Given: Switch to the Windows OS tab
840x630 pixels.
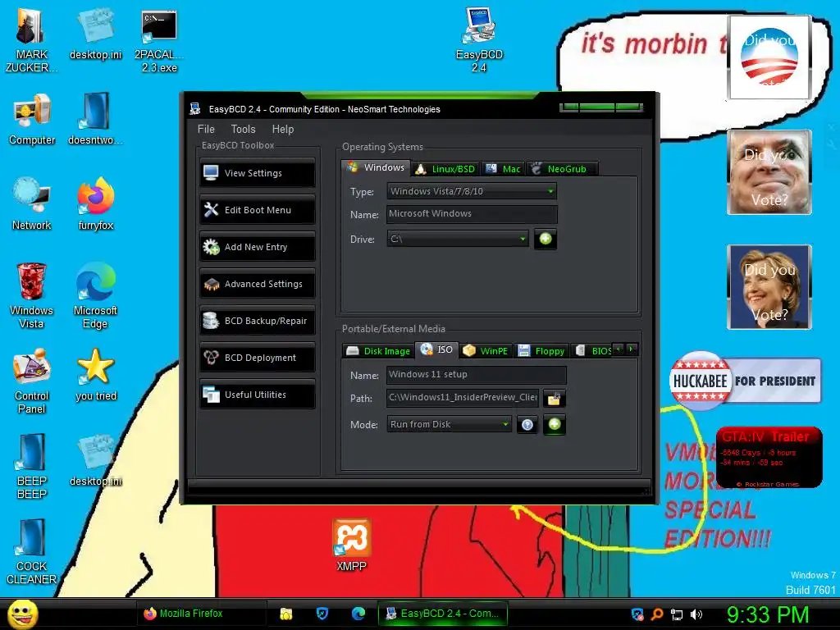Looking at the screenshot, I should click(x=376, y=167).
